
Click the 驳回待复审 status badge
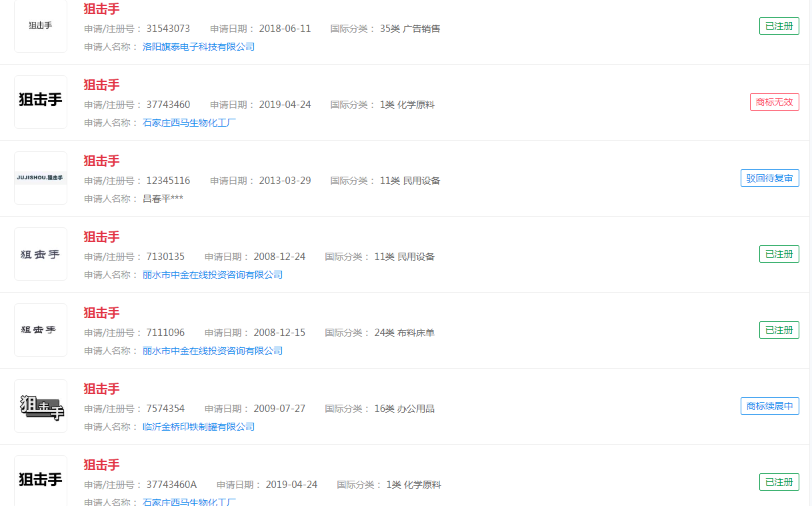tap(769, 178)
